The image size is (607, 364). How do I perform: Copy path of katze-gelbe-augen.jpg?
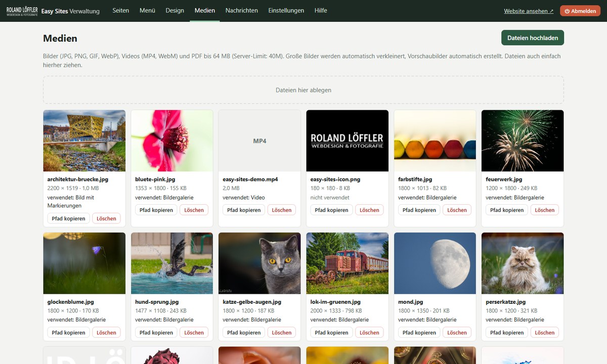pos(244,332)
